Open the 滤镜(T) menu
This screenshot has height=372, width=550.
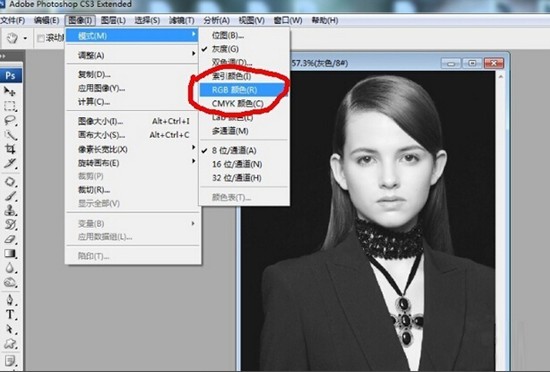(182, 20)
